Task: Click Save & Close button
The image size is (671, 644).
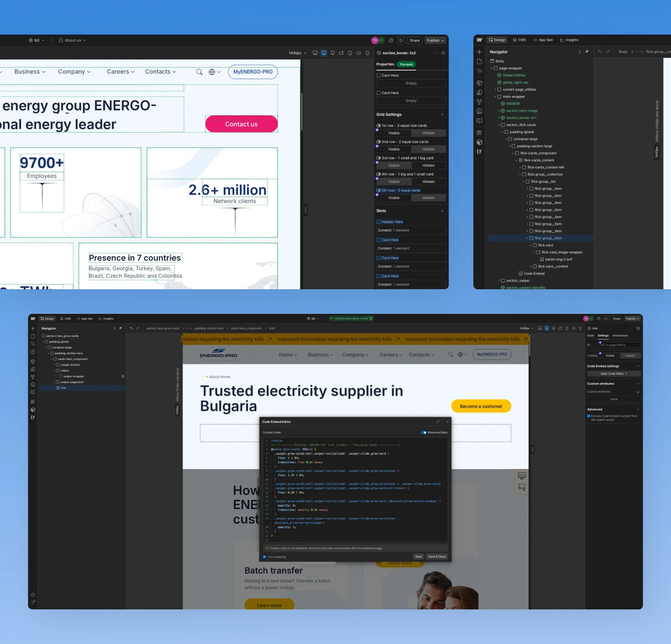Action: click(x=437, y=557)
